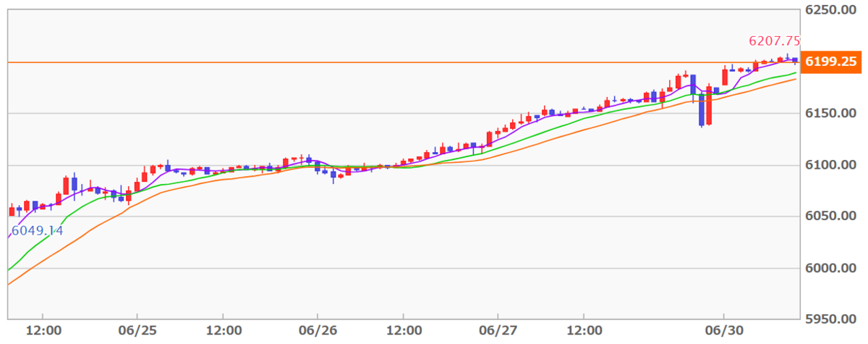
Task: Click the 12:00 label between 06/26 and 06/27
Action: click(403, 330)
